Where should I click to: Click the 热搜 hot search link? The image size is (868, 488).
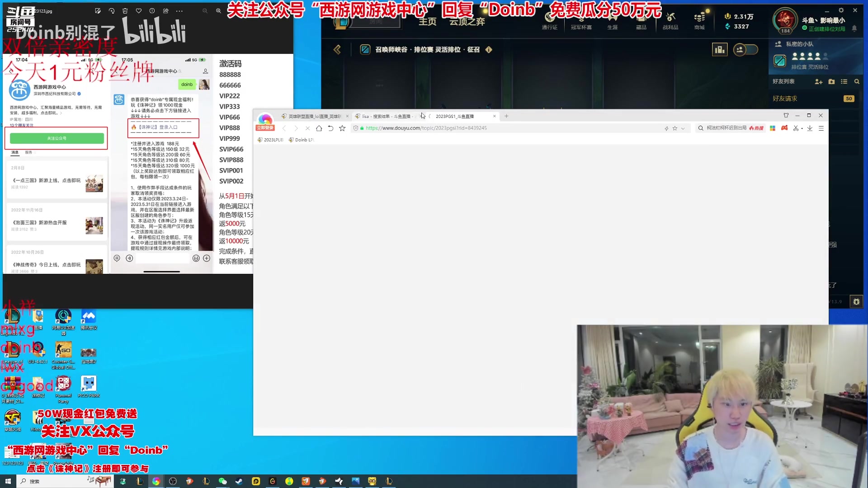point(756,128)
